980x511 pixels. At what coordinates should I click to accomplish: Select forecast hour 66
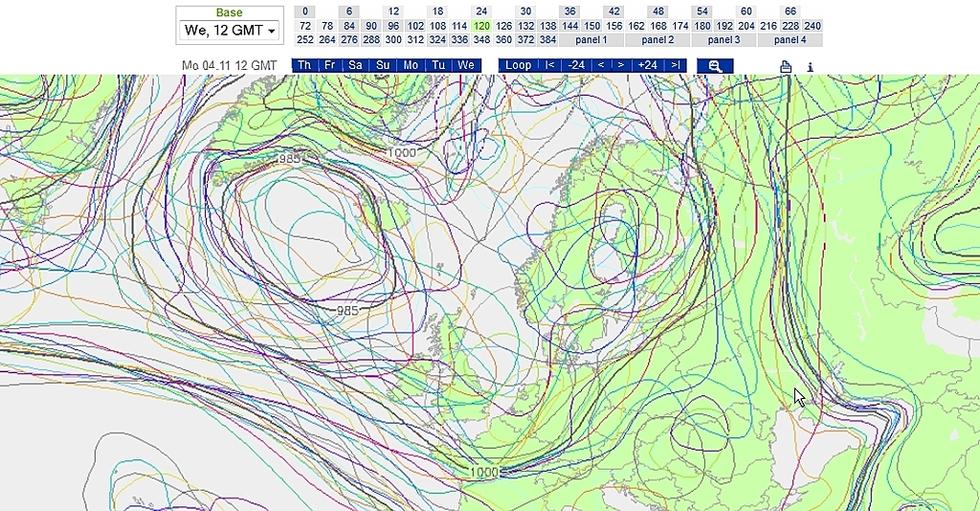[791, 11]
